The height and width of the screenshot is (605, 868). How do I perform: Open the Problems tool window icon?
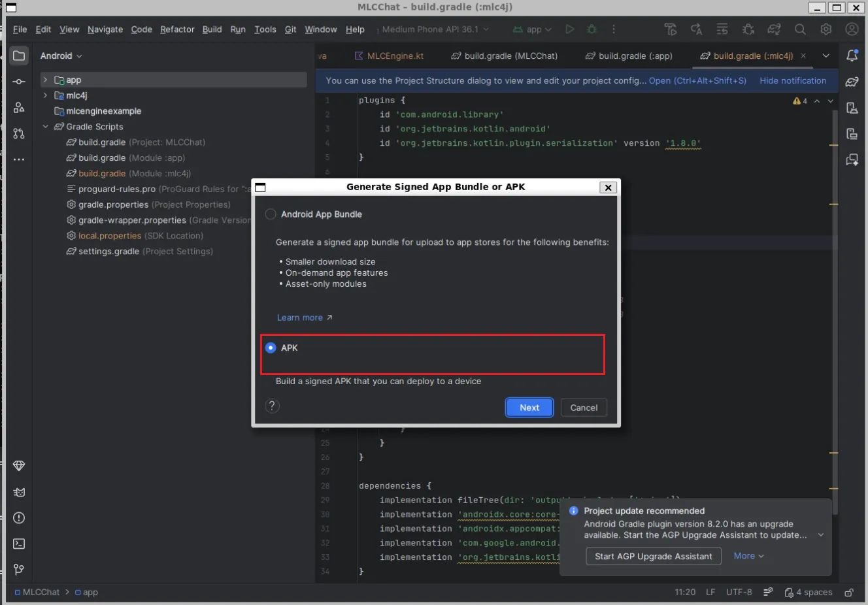point(19,518)
